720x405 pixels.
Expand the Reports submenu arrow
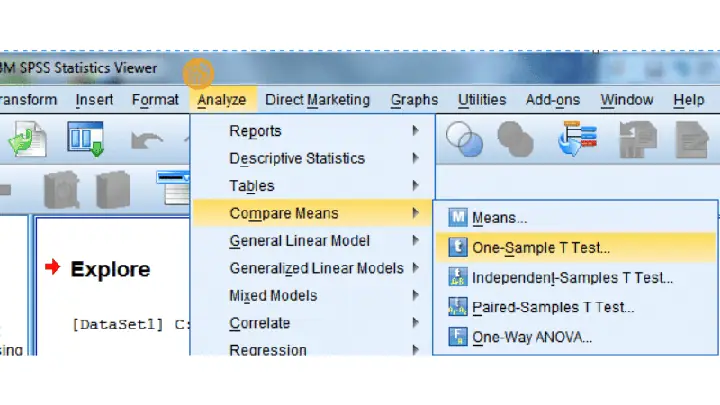(415, 131)
